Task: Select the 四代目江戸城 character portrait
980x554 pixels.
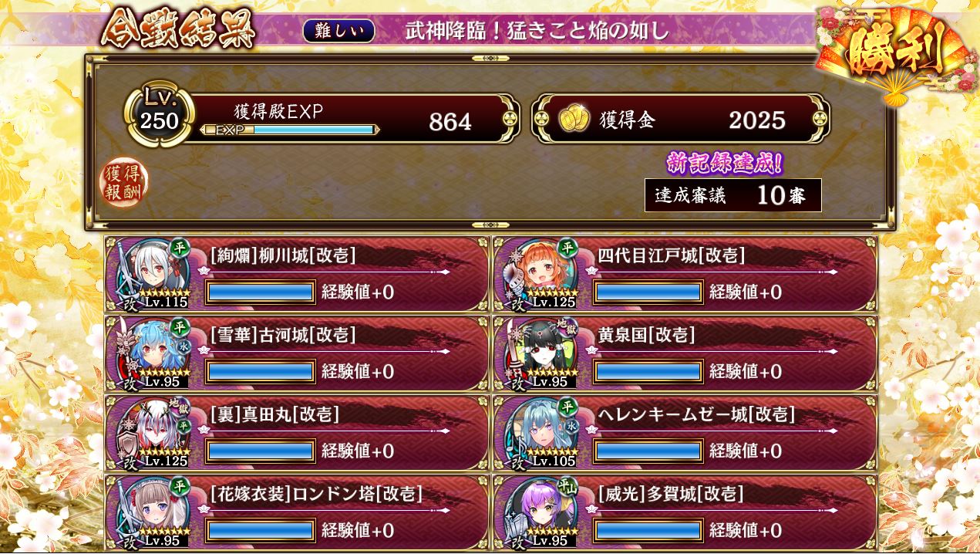Action: tap(541, 273)
